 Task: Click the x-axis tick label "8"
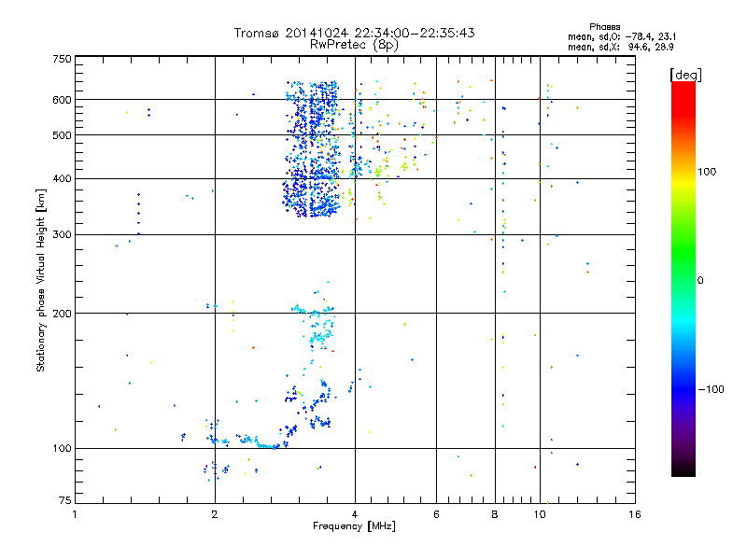tap(495, 514)
